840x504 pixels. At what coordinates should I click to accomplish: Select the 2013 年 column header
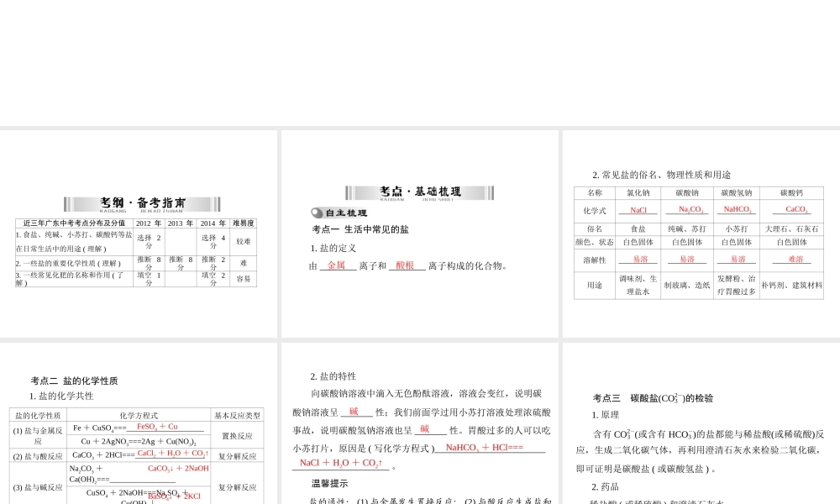pyautogui.click(x=181, y=223)
